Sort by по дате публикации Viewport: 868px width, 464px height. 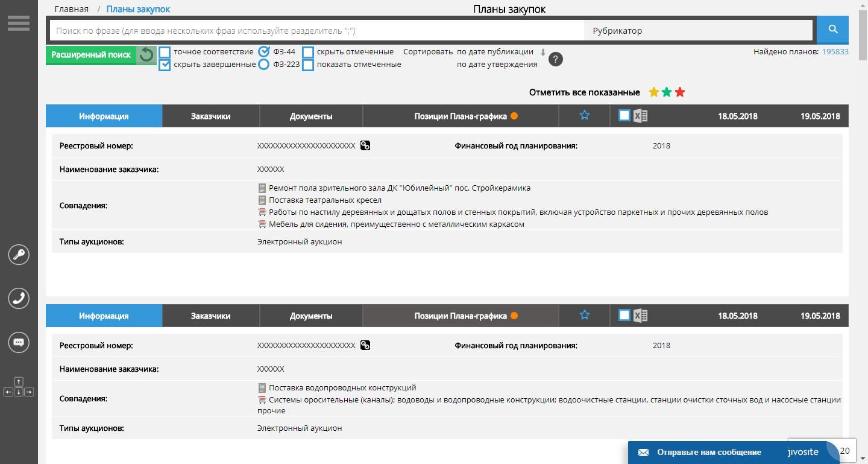click(x=495, y=51)
